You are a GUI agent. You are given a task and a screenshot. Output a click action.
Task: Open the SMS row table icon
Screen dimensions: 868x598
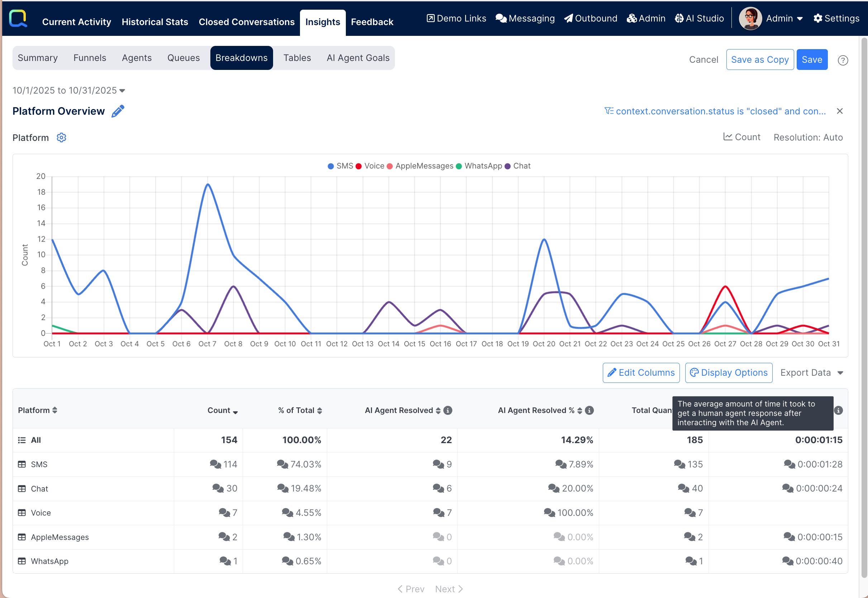(22, 464)
